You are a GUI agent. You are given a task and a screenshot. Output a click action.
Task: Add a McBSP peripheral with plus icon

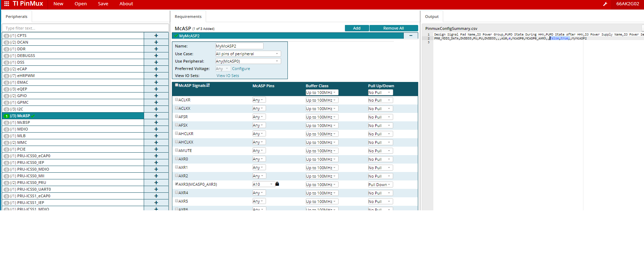[x=156, y=122]
